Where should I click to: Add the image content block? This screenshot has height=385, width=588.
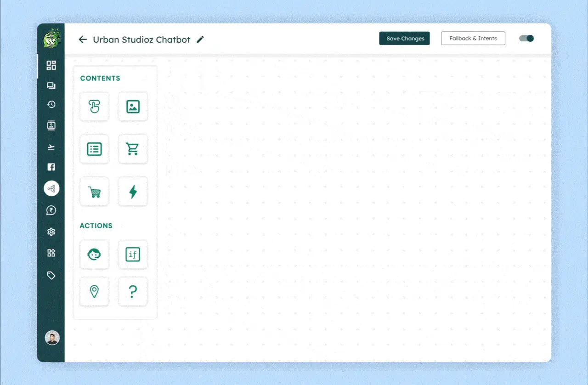(x=133, y=107)
